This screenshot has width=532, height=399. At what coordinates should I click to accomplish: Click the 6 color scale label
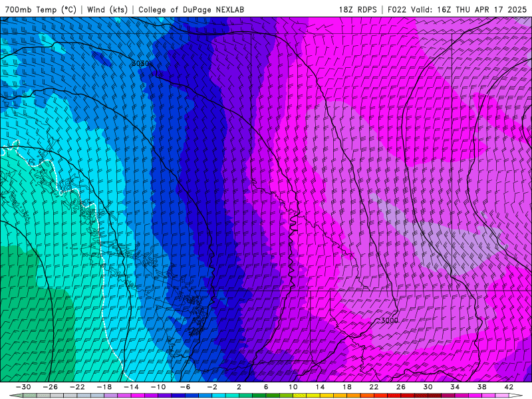pos(266,387)
